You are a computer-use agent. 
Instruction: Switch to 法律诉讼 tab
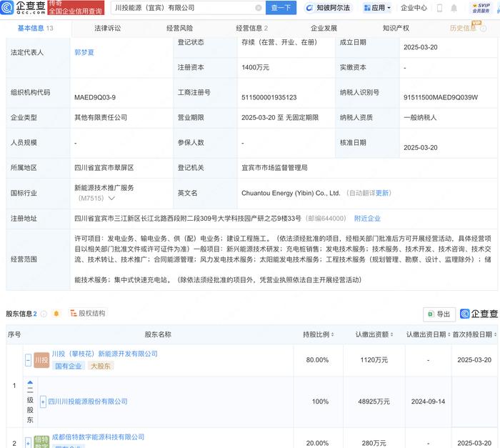[108, 29]
